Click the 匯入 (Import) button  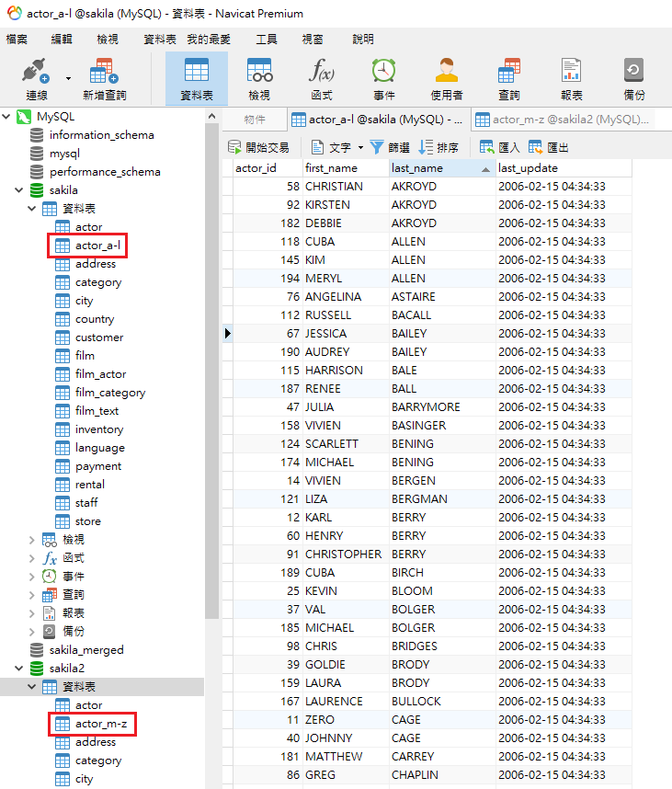tap(500, 147)
